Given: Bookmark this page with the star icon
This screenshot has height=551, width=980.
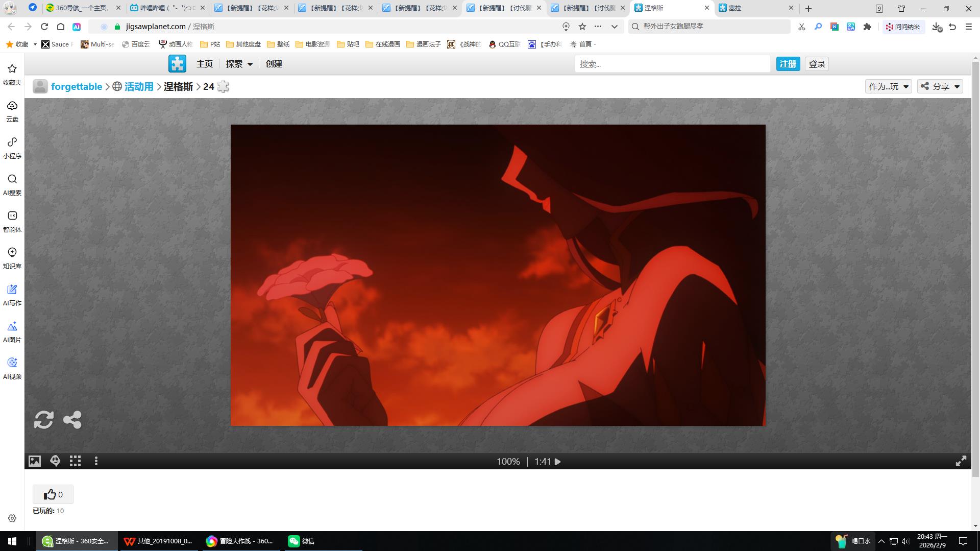Looking at the screenshot, I should coord(582,27).
